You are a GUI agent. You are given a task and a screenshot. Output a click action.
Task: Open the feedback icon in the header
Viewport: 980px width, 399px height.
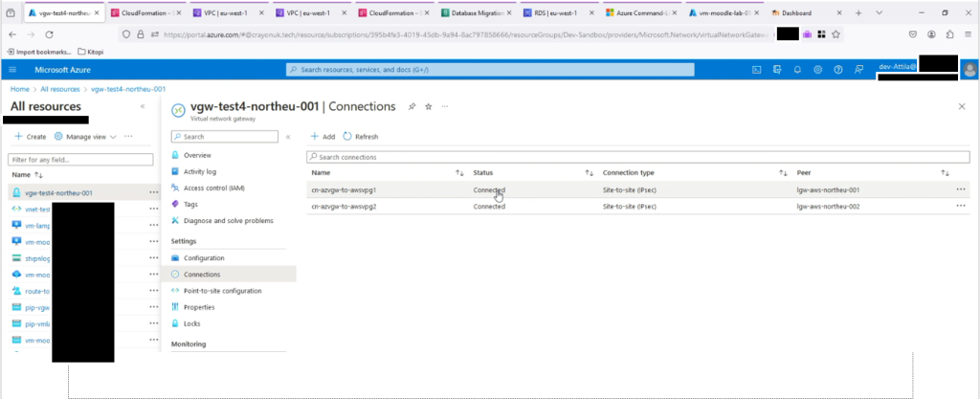[859, 70]
